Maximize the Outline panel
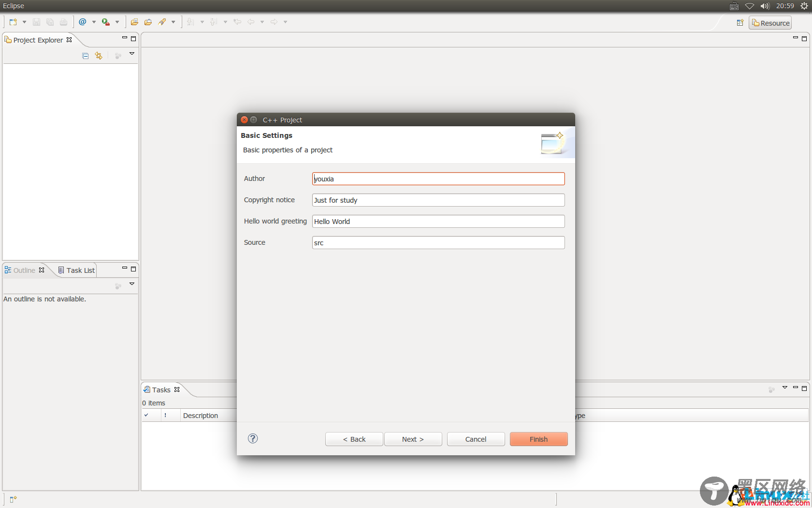This screenshot has width=812, height=508. tap(133, 269)
